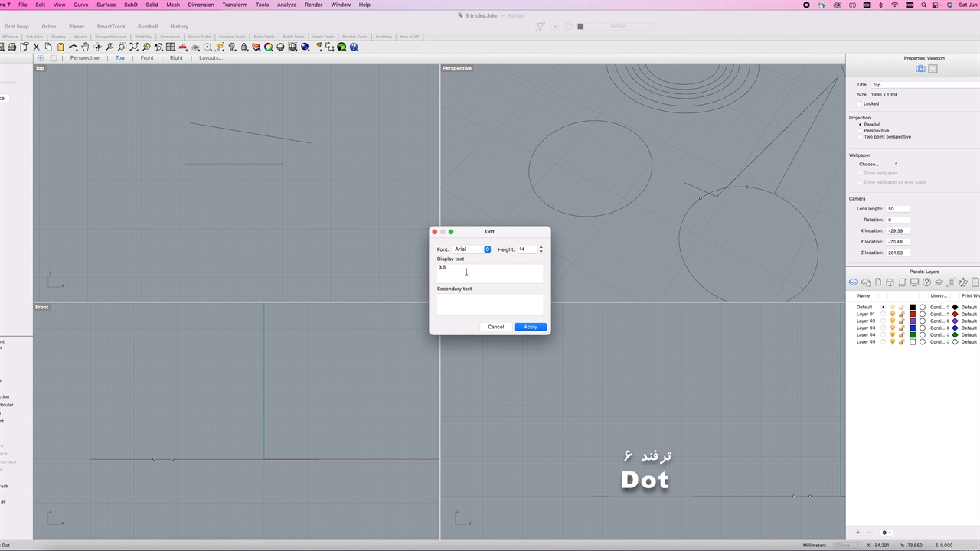Click the Apply button in Dot dialog

pos(531,327)
